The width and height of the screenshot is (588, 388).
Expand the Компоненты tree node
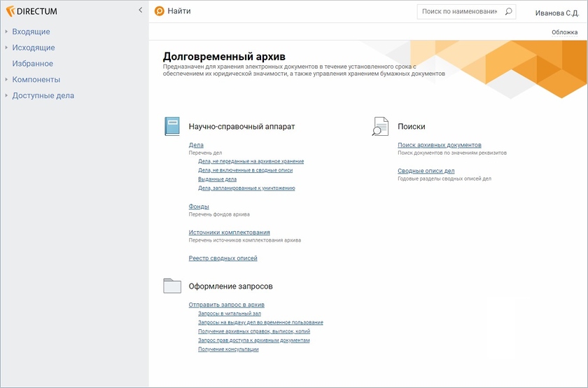(6, 79)
